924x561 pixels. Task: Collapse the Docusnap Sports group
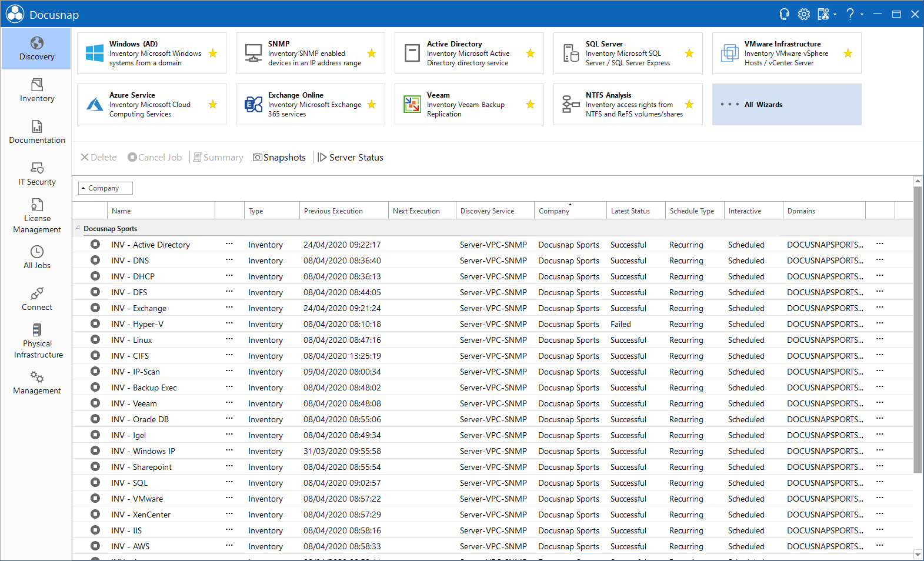[x=78, y=228]
